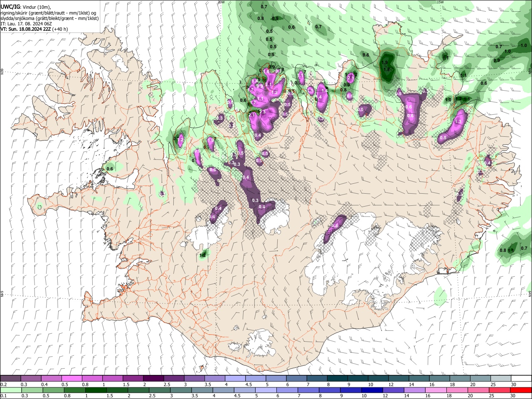The height and width of the screenshot is (399, 532).
Task: Click the 'IT: Lau. 17. 08. 2024 06Z' line
Action: [x=26, y=24]
